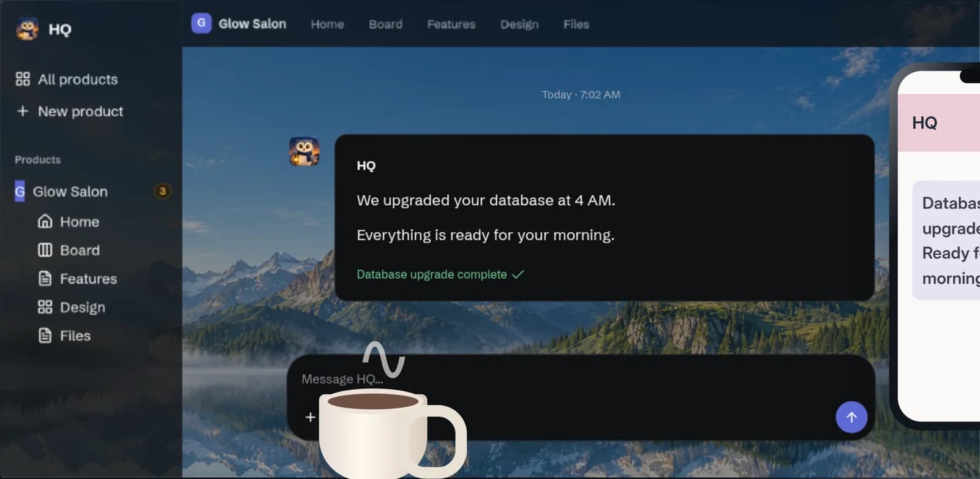Open the Features tab in top bar
The width and height of the screenshot is (980, 479).
click(451, 24)
